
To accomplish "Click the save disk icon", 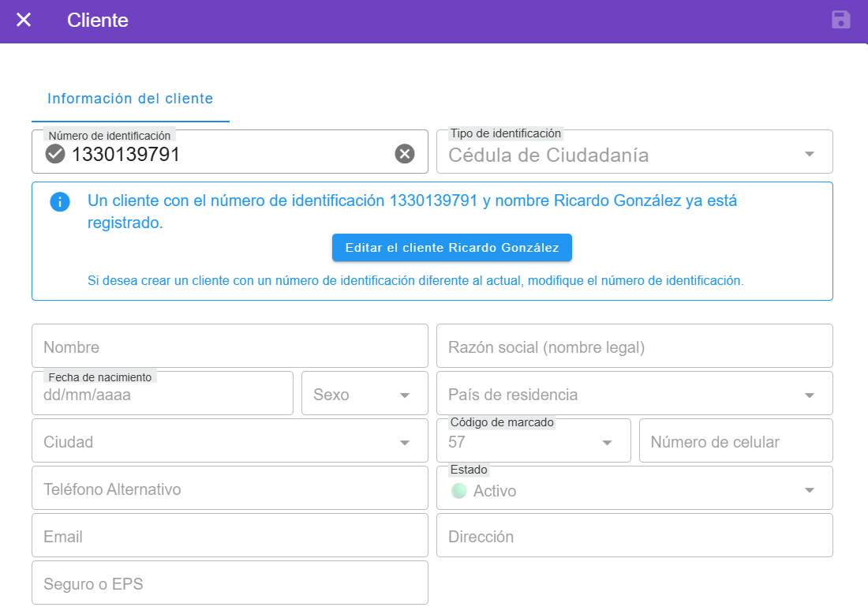I will pyautogui.click(x=841, y=20).
